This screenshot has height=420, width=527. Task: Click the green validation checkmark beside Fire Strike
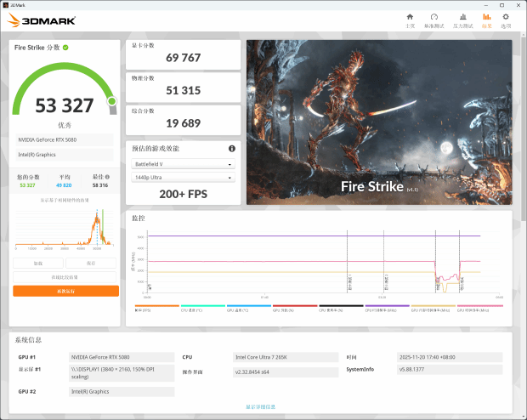tap(65, 48)
